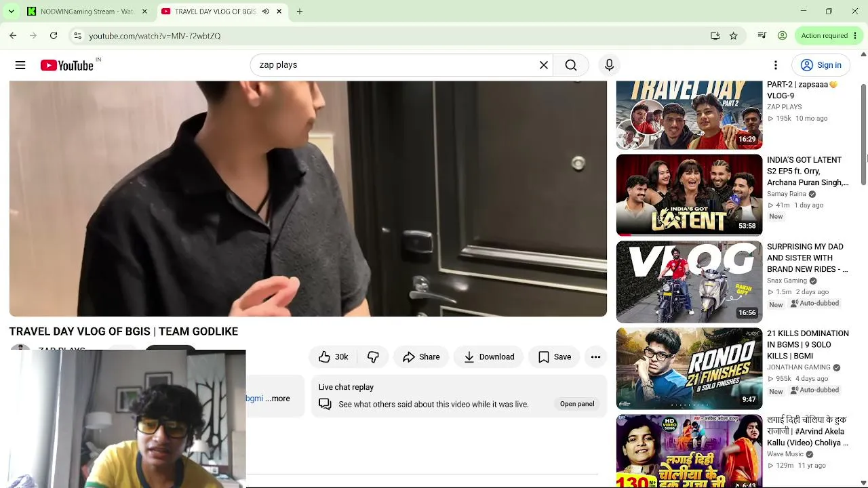
Task: Start voice search with the microphone
Action: (609, 65)
